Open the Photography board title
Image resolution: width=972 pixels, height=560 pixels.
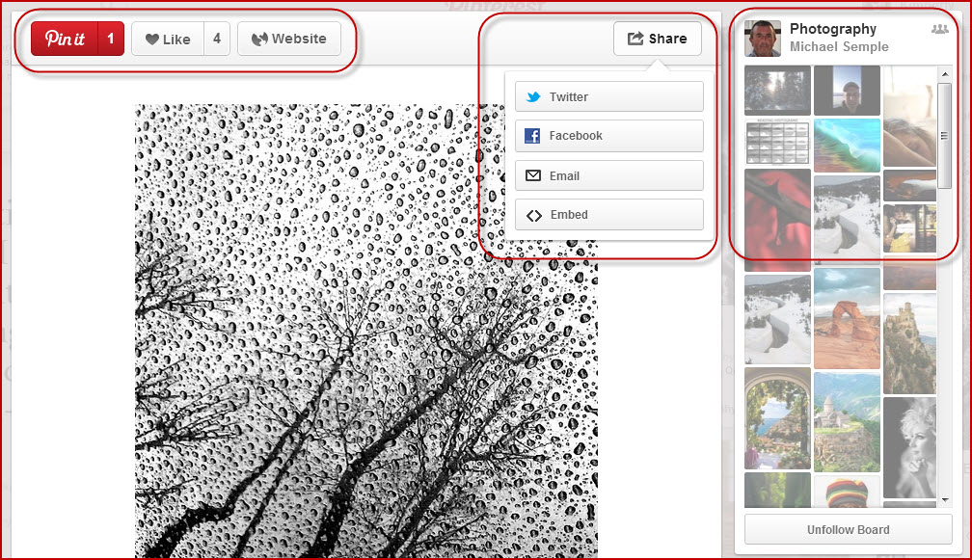tap(832, 29)
